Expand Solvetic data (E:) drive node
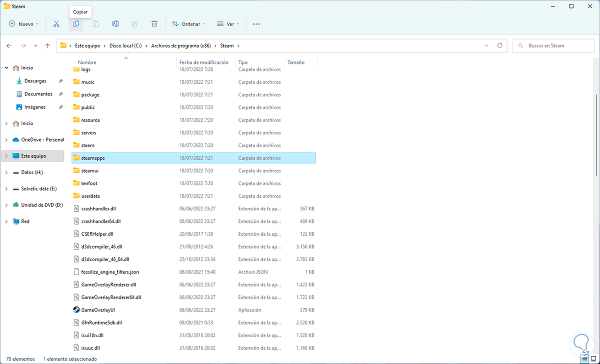 (6, 189)
